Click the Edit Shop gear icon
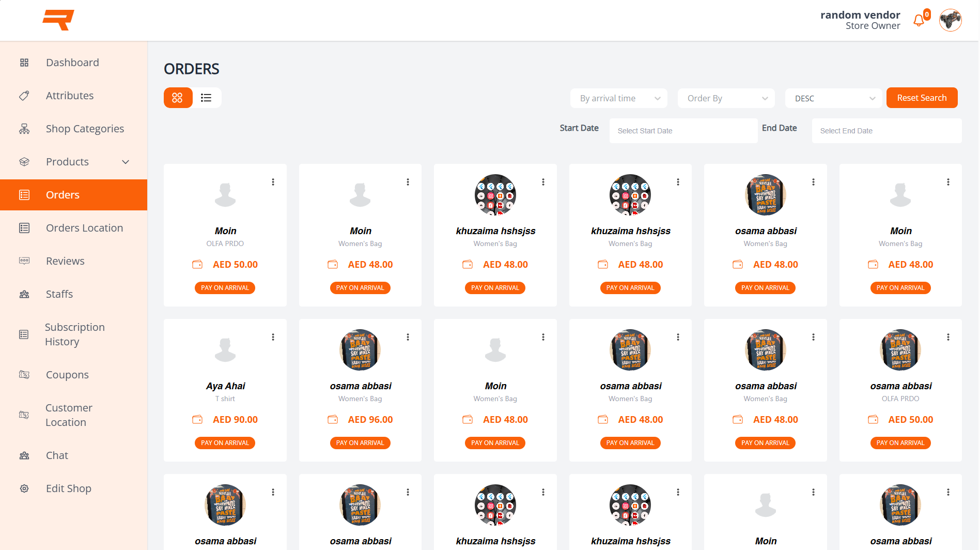 pos(24,488)
